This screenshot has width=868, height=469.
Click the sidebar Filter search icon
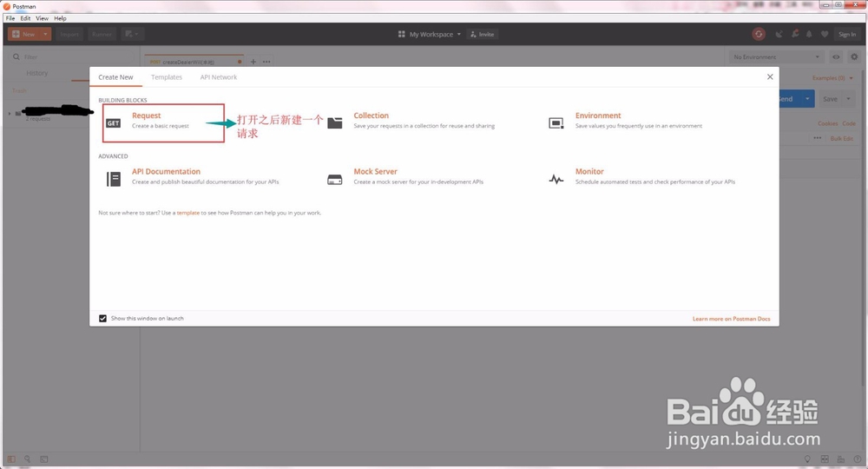coord(16,57)
